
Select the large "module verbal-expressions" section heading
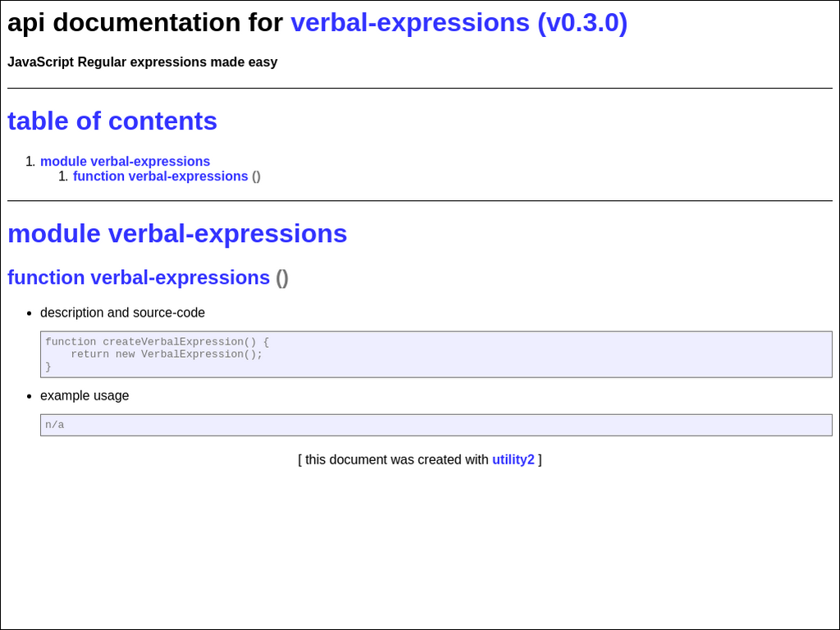coord(177,234)
